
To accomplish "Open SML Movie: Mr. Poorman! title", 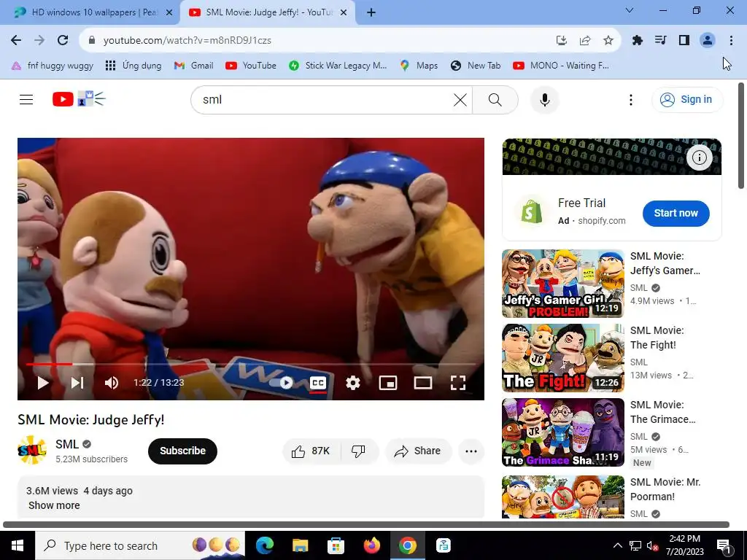I will pyautogui.click(x=665, y=489).
